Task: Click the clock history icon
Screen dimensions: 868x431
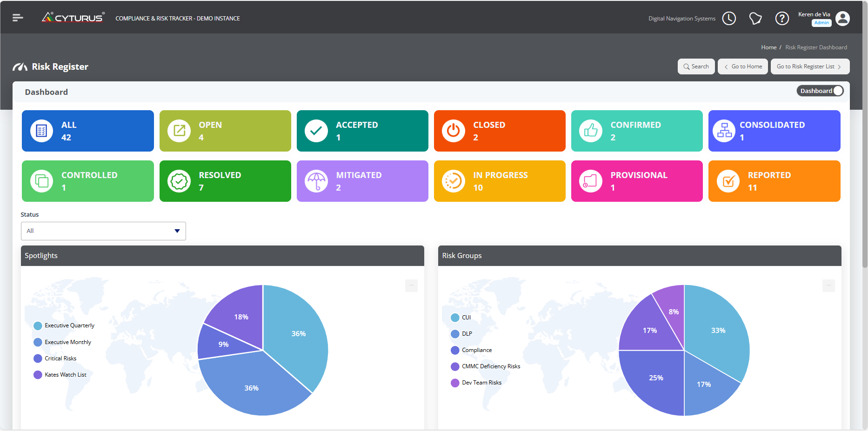Action: tap(729, 19)
